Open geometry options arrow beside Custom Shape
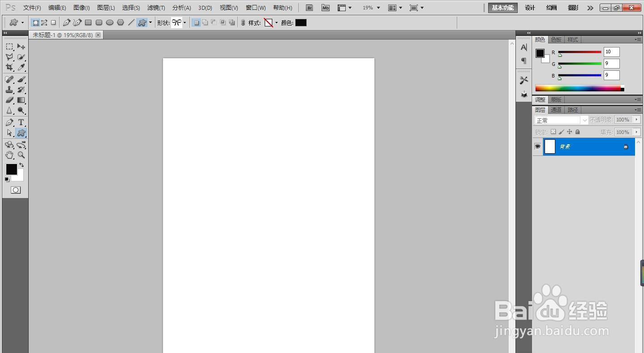644x353 pixels. point(150,22)
